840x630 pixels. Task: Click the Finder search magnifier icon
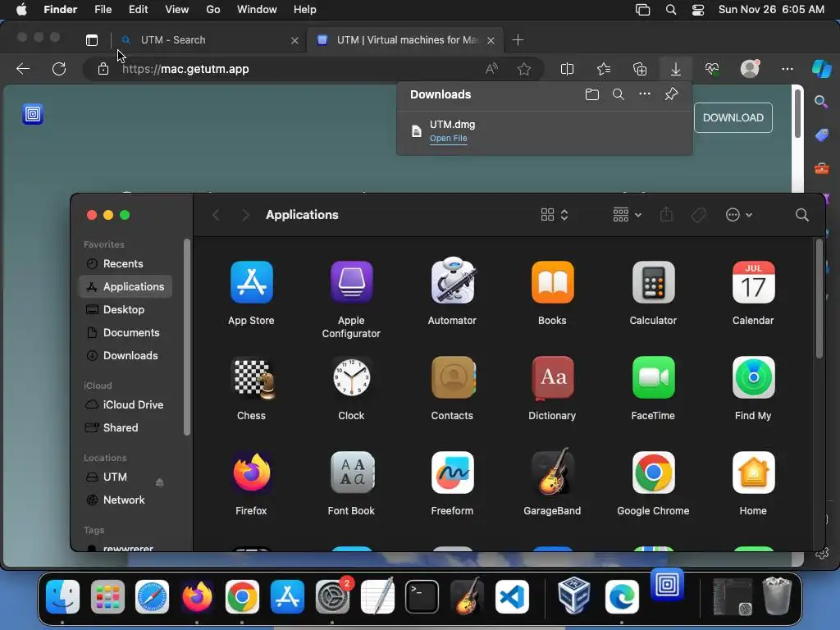[802, 215]
